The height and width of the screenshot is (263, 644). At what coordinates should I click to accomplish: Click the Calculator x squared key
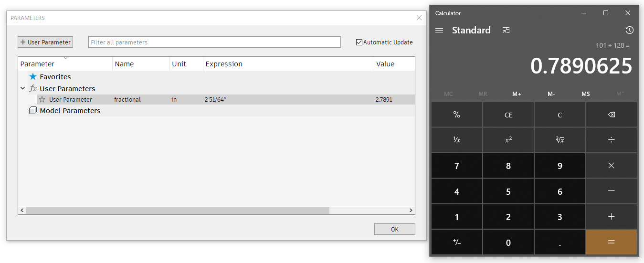tap(508, 140)
